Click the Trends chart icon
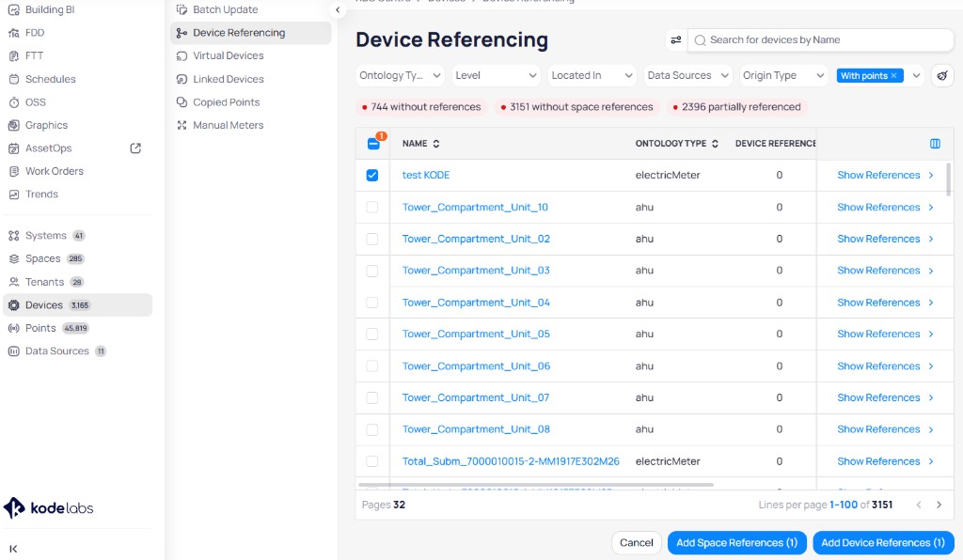Viewport: 963px width, 560px height. click(x=13, y=194)
